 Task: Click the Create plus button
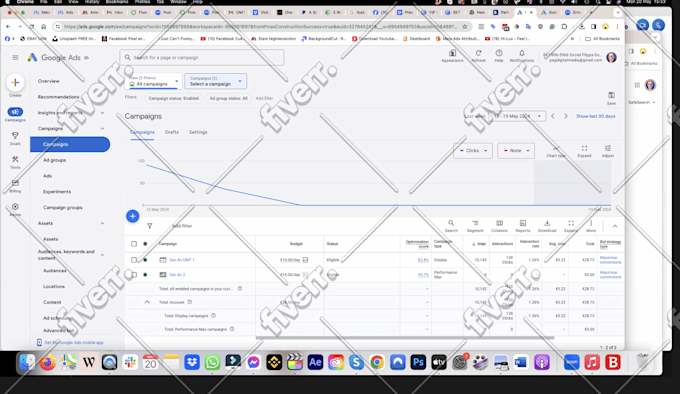15,82
